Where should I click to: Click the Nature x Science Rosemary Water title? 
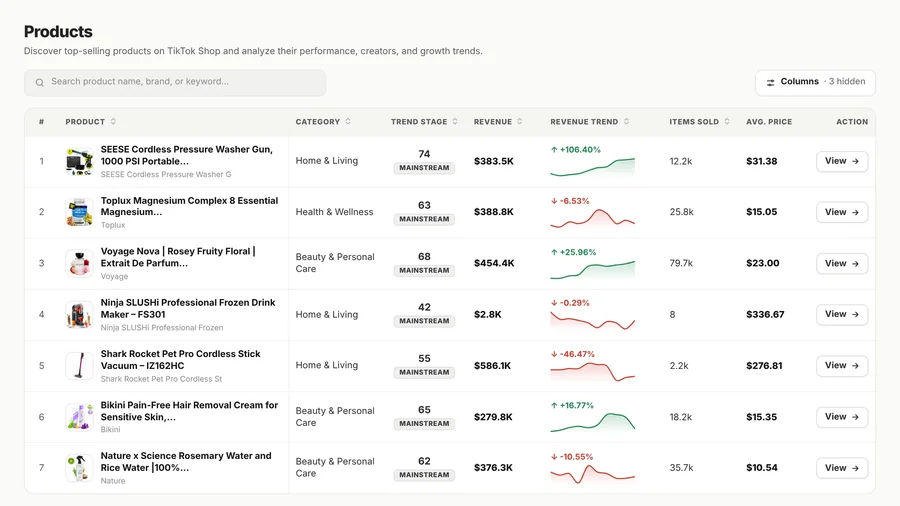[186, 462]
